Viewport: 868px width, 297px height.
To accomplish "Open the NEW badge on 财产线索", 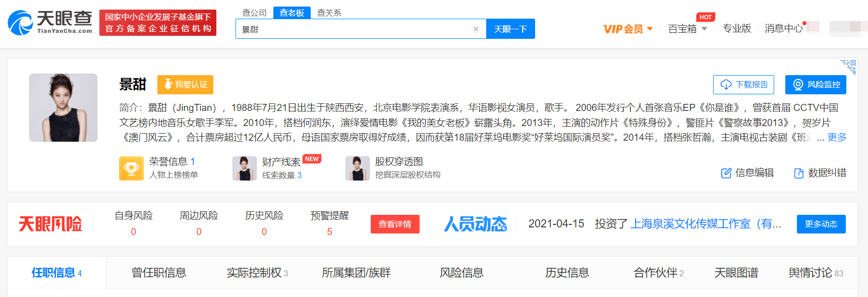I will click(312, 159).
